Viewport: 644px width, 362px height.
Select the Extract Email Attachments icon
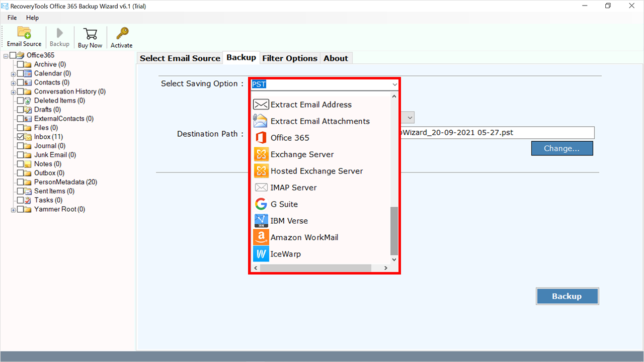click(261, 121)
